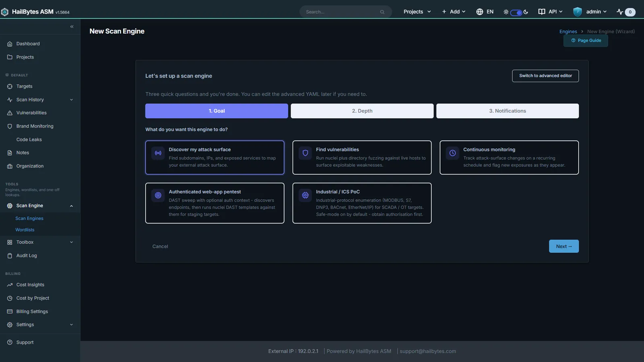Click the activity indicator with count 0
The height and width of the screenshot is (362, 644).
tap(626, 12)
